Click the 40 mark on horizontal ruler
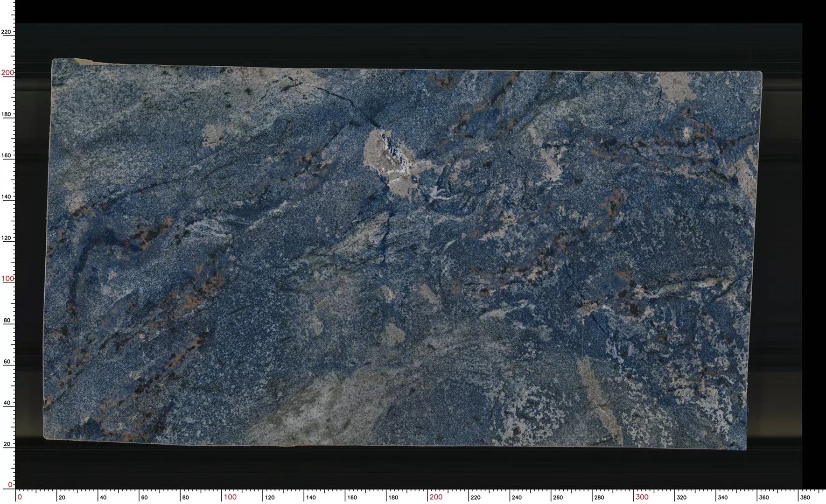The width and height of the screenshot is (826, 504). 104,497
